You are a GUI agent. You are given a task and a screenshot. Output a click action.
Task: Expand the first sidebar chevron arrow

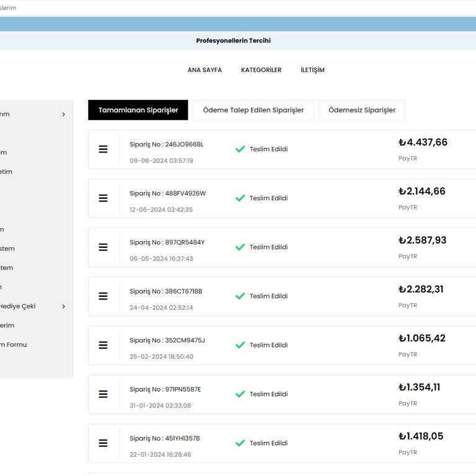[x=63, y=114]
